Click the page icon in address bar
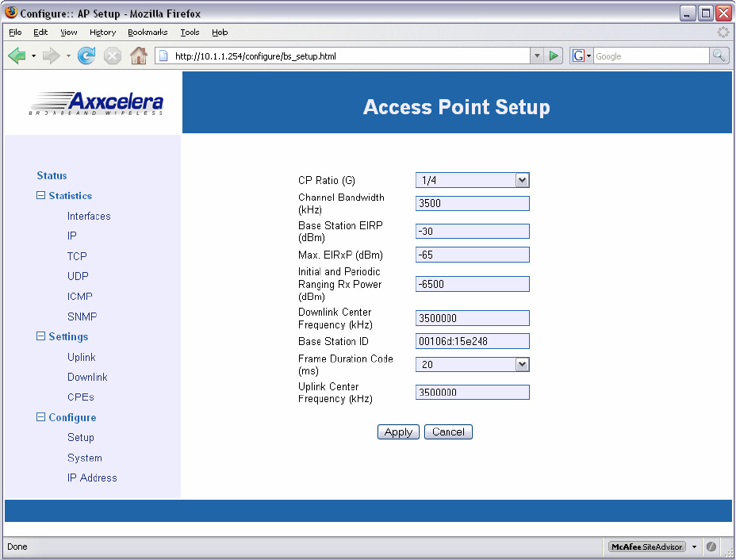Viewport: 736px width, 560px height. (x=163, y=56)
